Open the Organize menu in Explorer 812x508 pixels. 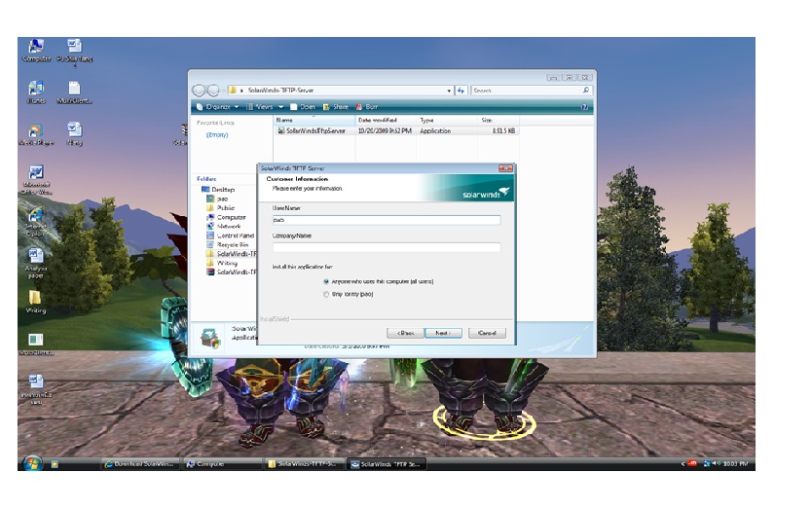218,107
